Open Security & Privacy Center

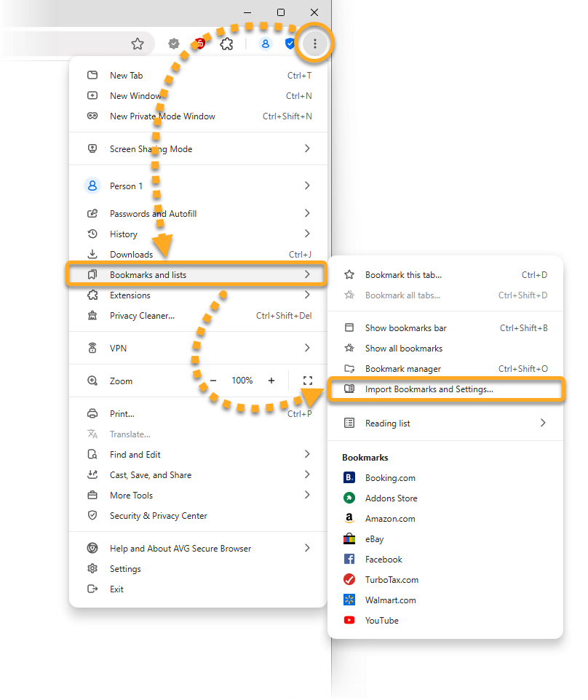click(158, 516)
